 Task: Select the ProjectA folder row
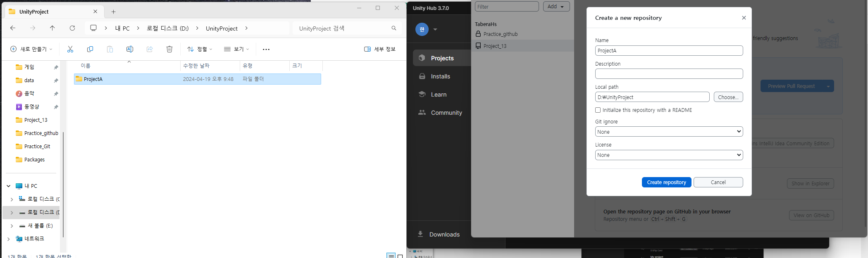198,79
